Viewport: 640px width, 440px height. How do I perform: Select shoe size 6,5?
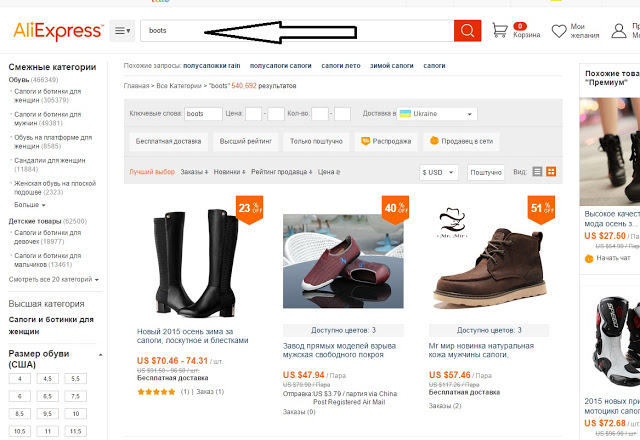[x=47, y=396]
